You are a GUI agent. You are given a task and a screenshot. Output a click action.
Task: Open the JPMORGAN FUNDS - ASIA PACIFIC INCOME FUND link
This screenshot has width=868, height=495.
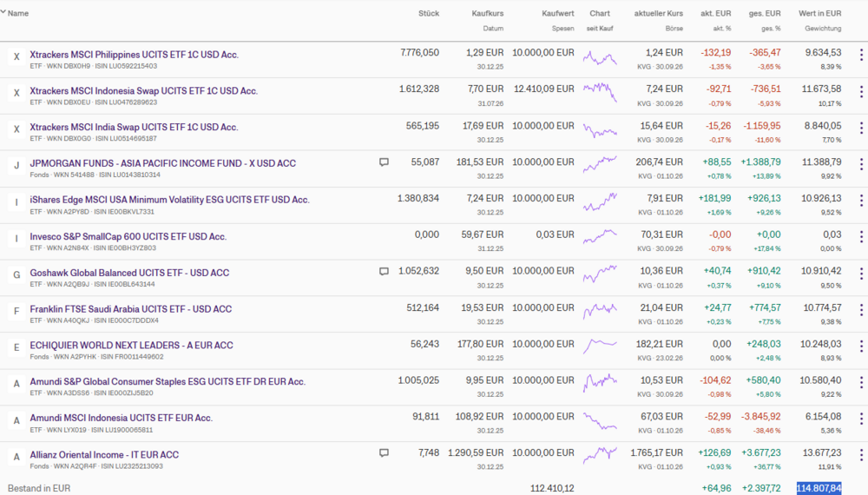pyautogui.click(x=163, y=163)
